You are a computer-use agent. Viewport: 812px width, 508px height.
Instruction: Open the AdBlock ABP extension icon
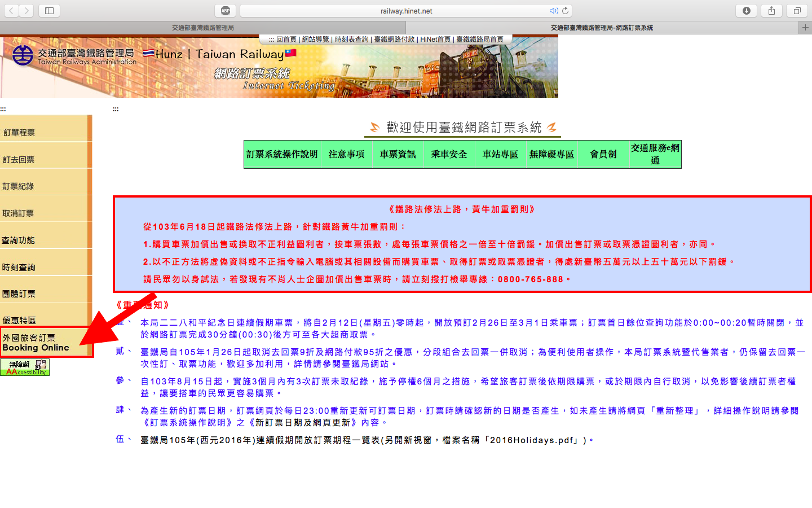[x=226, y=11]
